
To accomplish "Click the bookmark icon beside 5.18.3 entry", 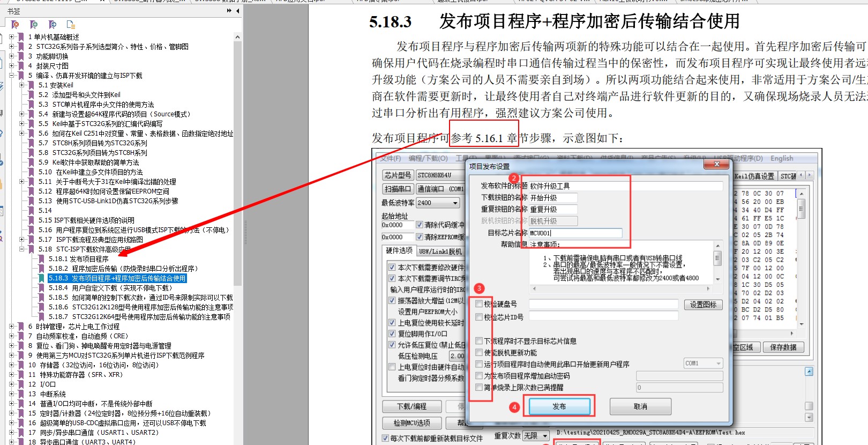I will (41, 278).
